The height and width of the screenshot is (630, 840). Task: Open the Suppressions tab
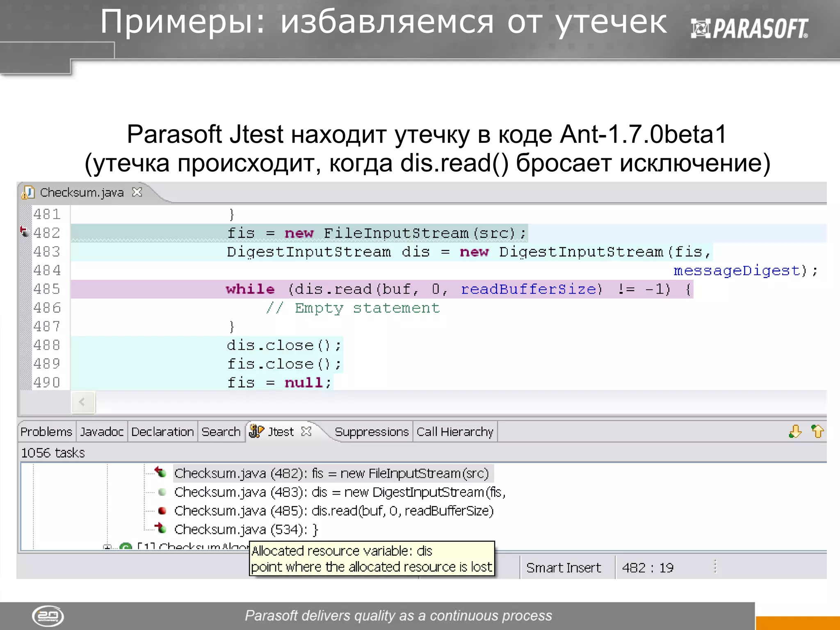pos(372,432)
